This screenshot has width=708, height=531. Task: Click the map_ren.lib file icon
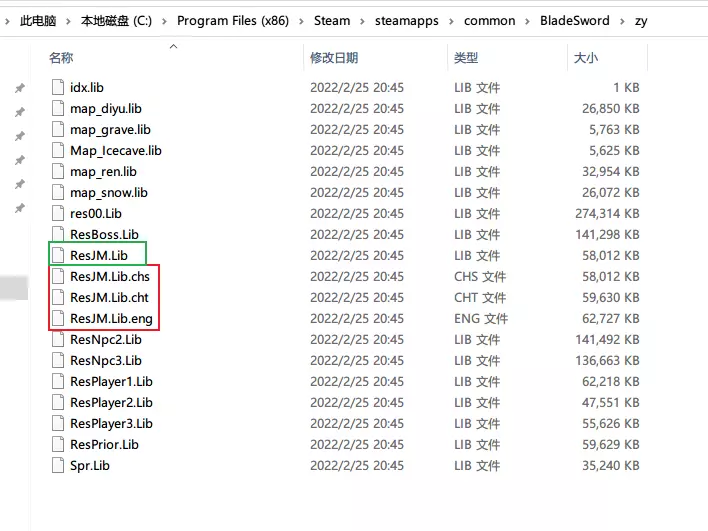58,171
